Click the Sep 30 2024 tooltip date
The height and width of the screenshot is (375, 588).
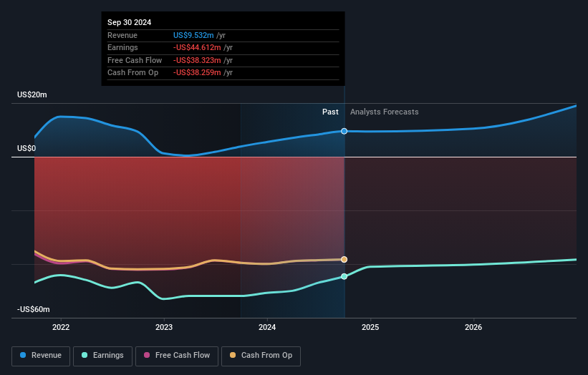coord(130,22)
